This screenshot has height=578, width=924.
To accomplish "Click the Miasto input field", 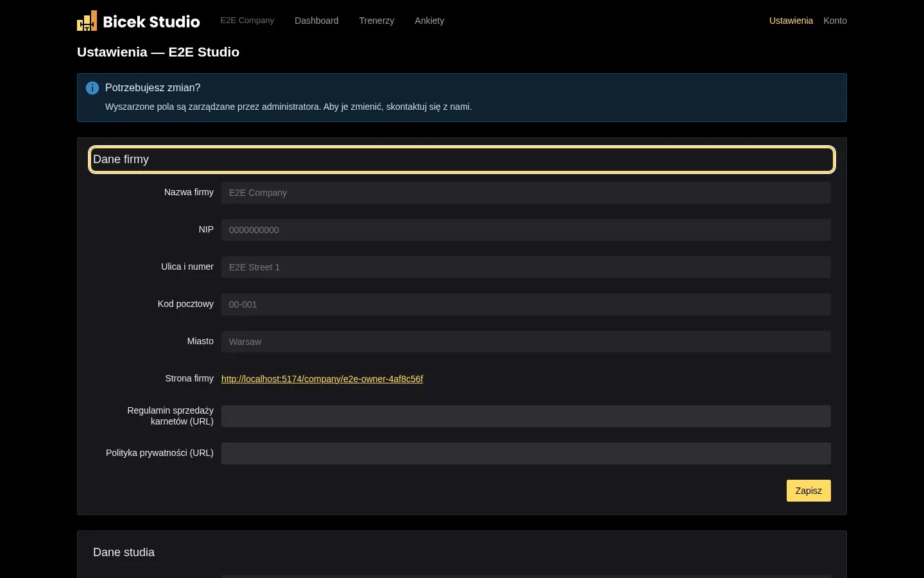I will (526, 342).
